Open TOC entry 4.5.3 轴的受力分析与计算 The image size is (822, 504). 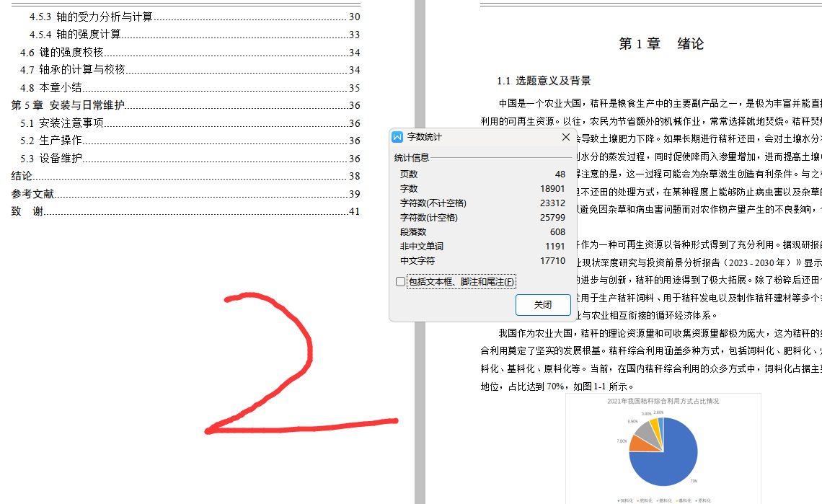195,17
